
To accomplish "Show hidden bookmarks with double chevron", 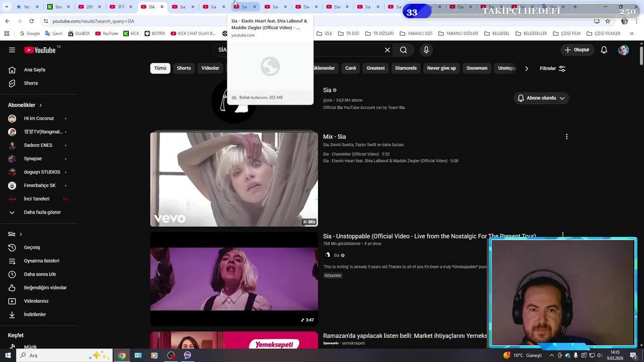I will [x=633, y=34].
